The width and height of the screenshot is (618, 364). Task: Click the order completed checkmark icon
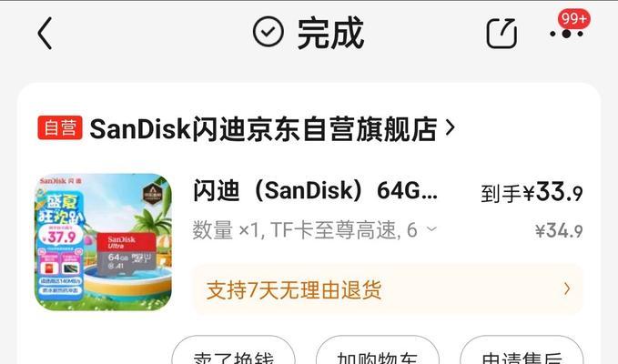(268, 32)
